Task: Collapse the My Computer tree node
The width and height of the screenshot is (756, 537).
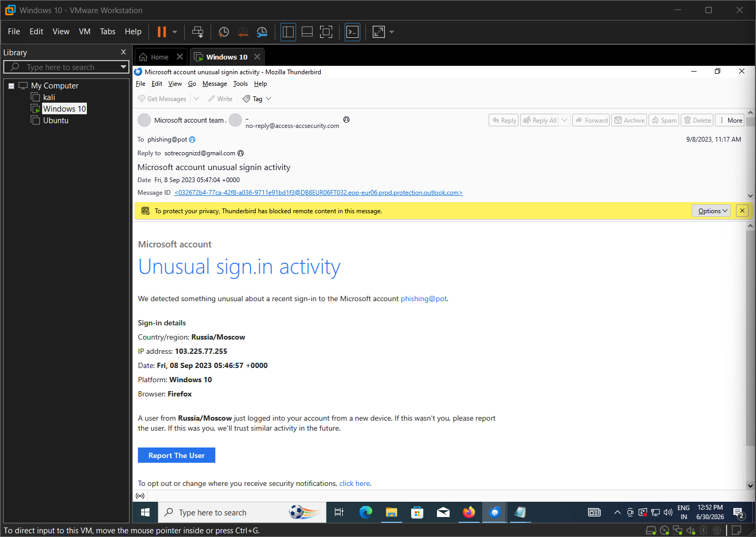Action: 11,86
